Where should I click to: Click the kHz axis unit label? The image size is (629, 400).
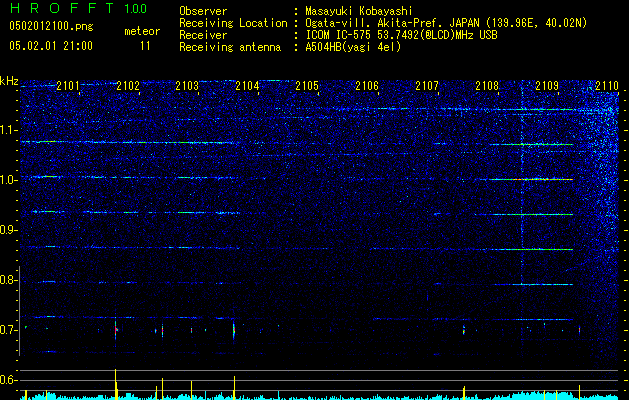[9, 81]
